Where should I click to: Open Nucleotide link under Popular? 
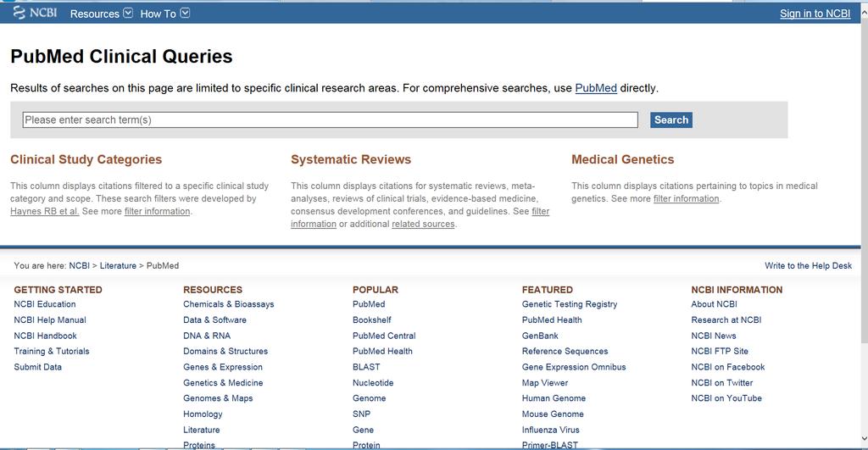coord(373,382)
